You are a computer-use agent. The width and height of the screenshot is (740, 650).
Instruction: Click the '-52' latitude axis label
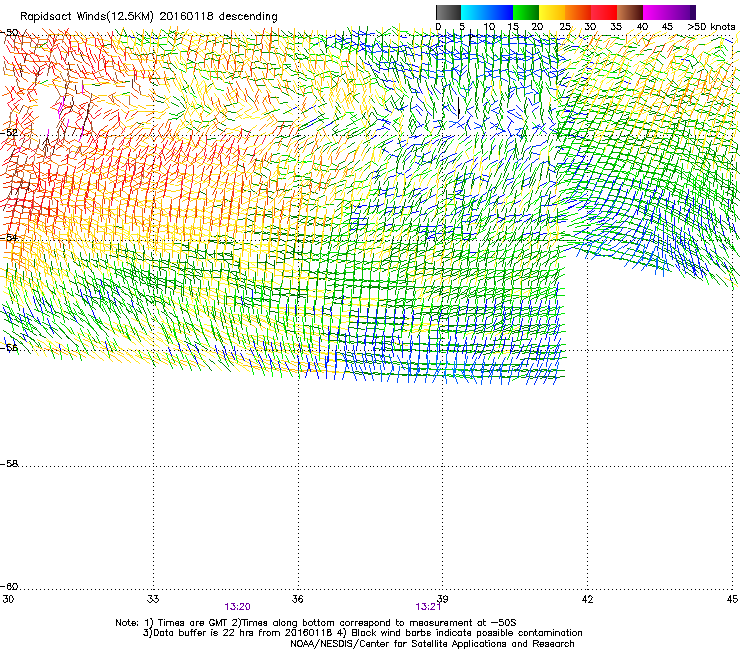pos(9,133)
